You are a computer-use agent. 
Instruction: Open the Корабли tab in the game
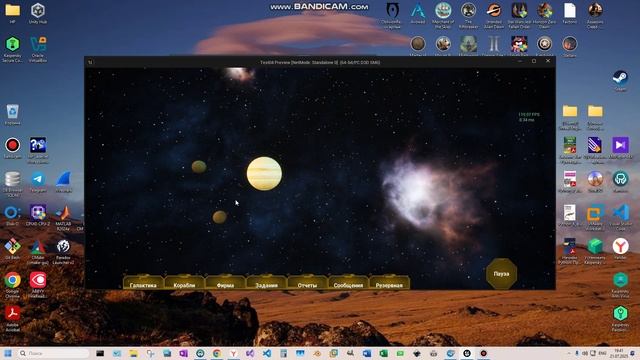[184, 282]
